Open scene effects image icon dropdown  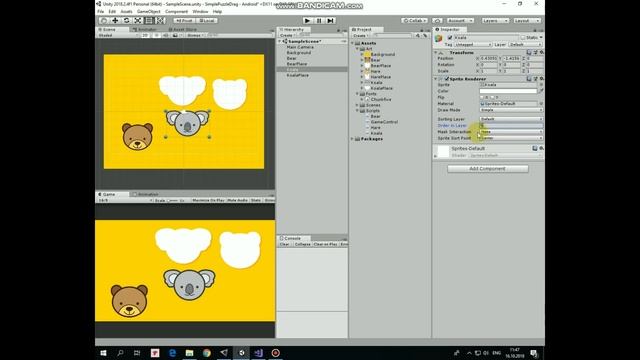[x=176, y=36]
